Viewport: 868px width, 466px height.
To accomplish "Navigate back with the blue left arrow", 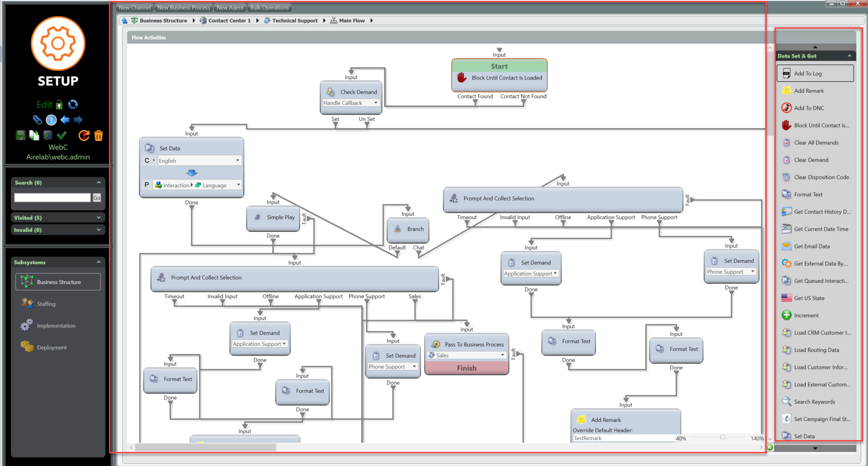I will click(65, 120).
